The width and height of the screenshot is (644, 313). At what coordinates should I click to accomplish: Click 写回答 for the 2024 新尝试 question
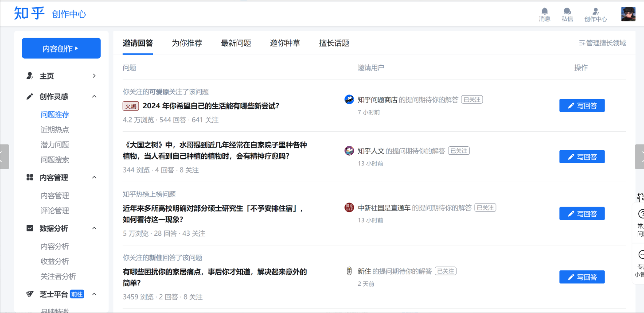coord(582,106)
